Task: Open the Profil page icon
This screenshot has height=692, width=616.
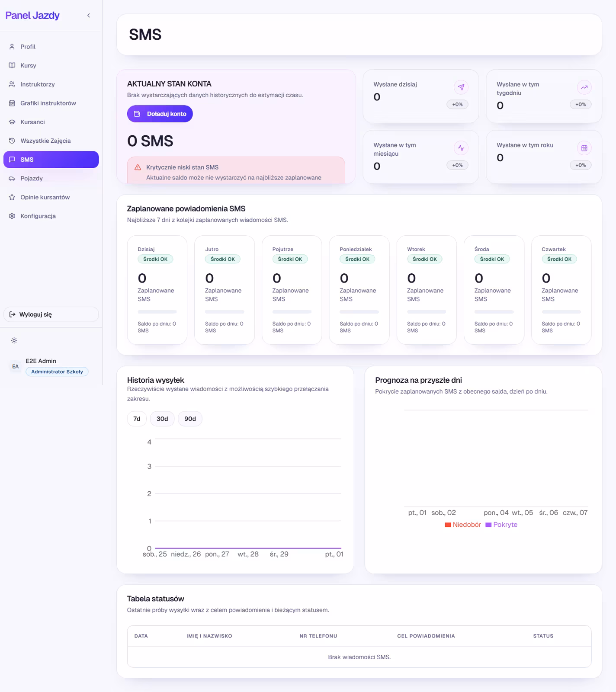Action: [x=12, y=47]
